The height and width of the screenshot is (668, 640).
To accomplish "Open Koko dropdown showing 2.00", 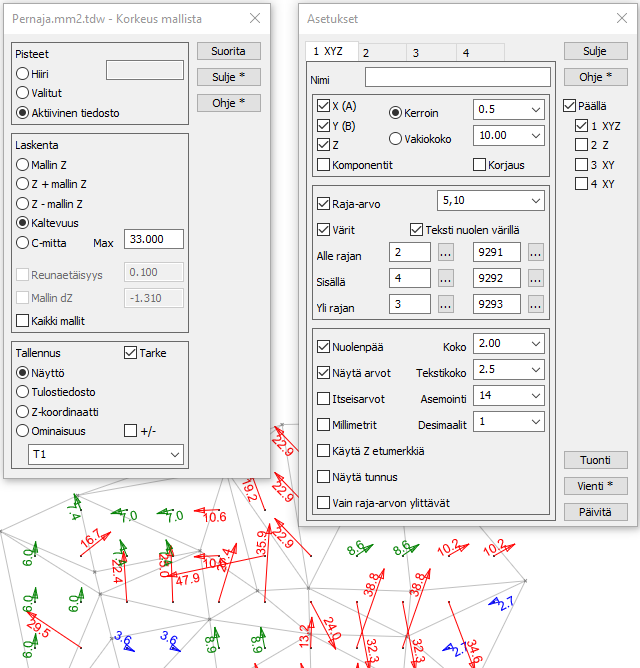I will click(x=509, y=343).
